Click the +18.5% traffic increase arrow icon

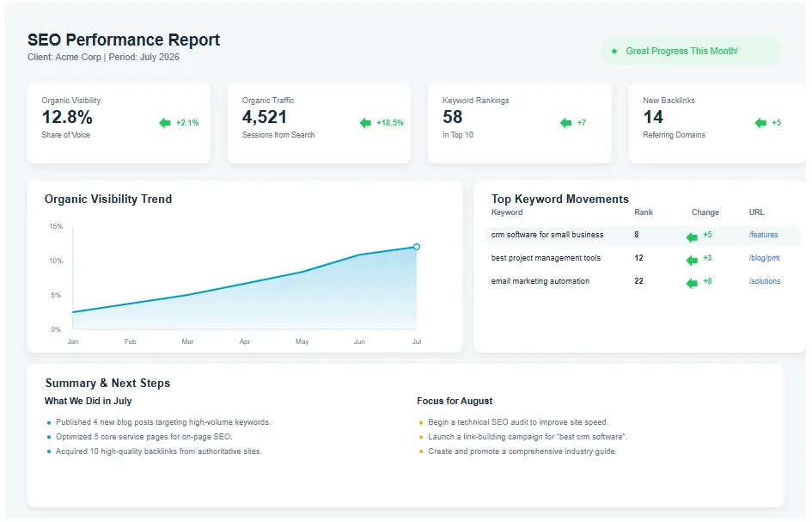click(x=364, y=122)
